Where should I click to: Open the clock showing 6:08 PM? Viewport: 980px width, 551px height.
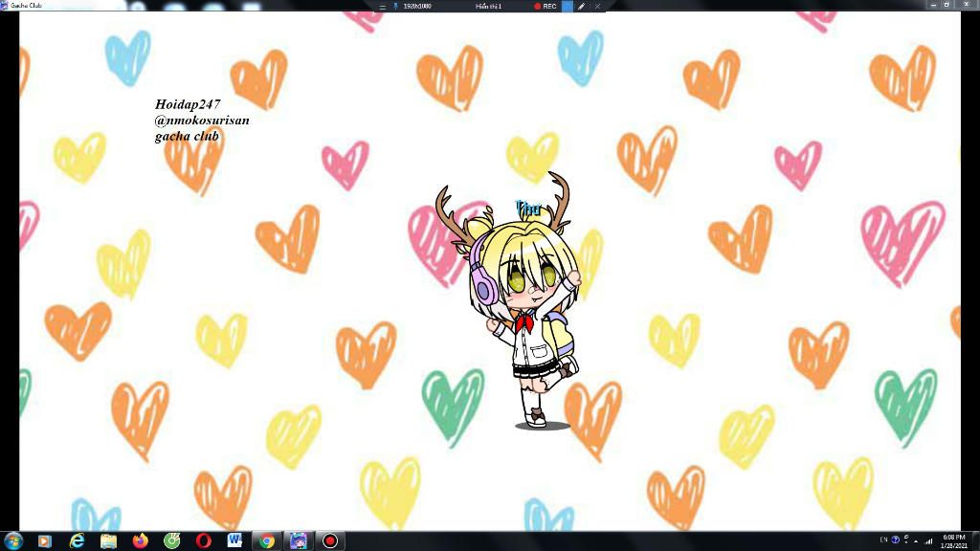click(x=954, y=541)
